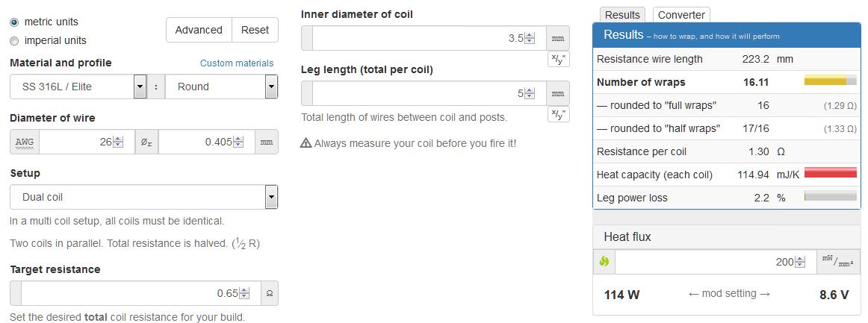Image resolution: width=868 pixels, height=323 pixels.
Task: Select the metric units radio button
Action: 14,22
